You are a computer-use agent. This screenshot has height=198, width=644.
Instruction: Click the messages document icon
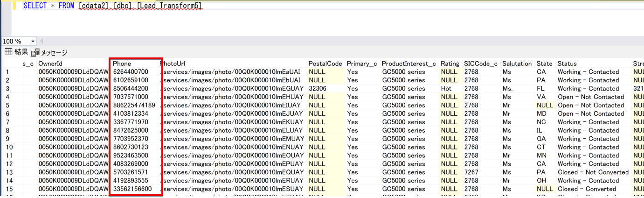[35, 53]
